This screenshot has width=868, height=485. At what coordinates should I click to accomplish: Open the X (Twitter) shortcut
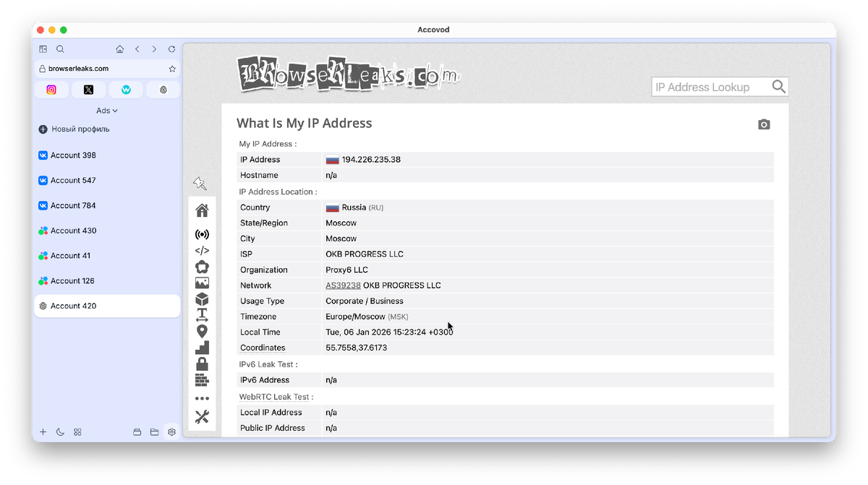tap(88, 90)
